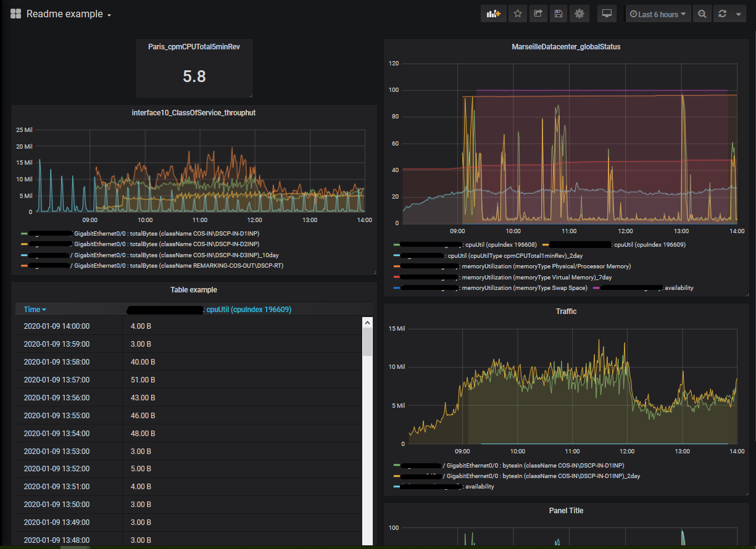
Task: Toggle availability series in Marseille legend
Action: click(643, 288)
